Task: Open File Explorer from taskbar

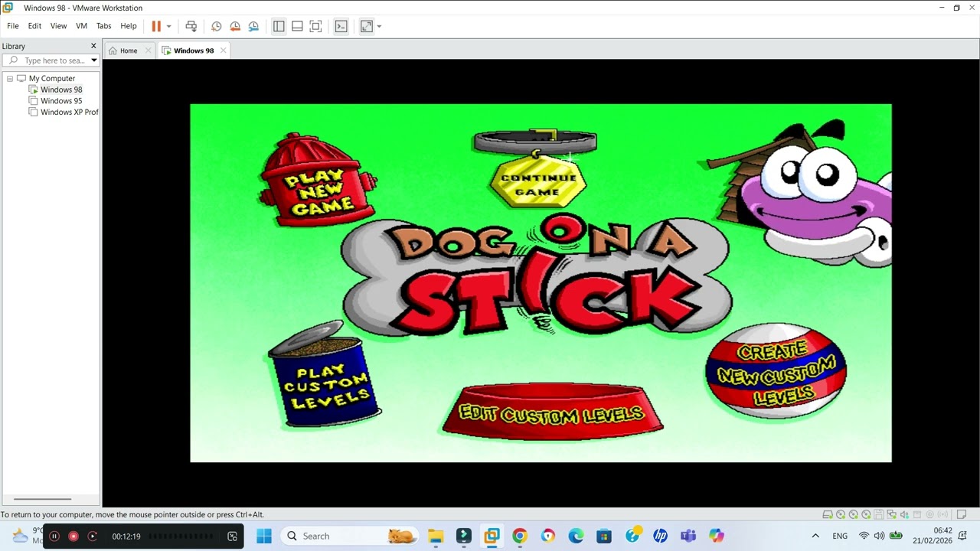Action: pyautogui.click(x=436, y=536)
